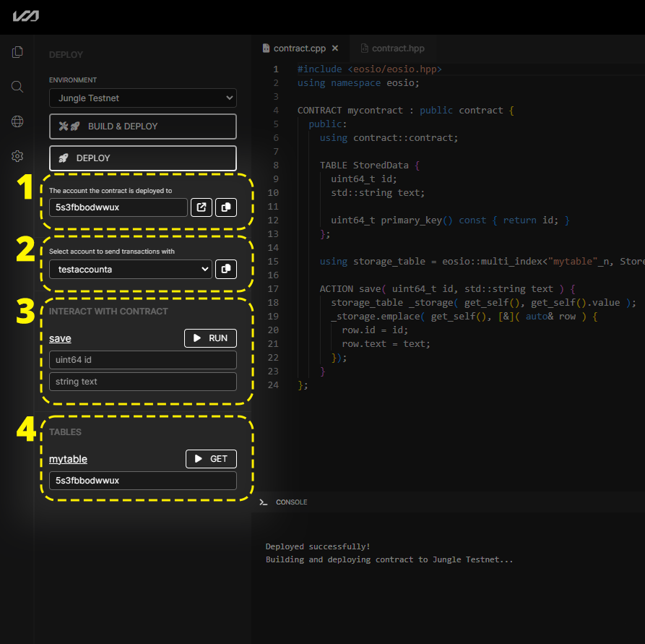
Task: Expand the transaction account dropdown showing testaccounta
Action: click(130, 269)
